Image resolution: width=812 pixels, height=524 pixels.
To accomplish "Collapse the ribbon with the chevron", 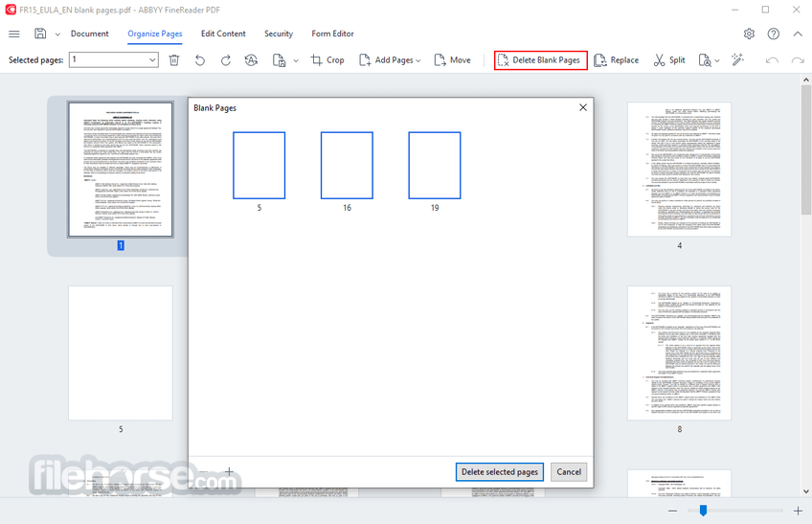I will (x=798, y=34).
